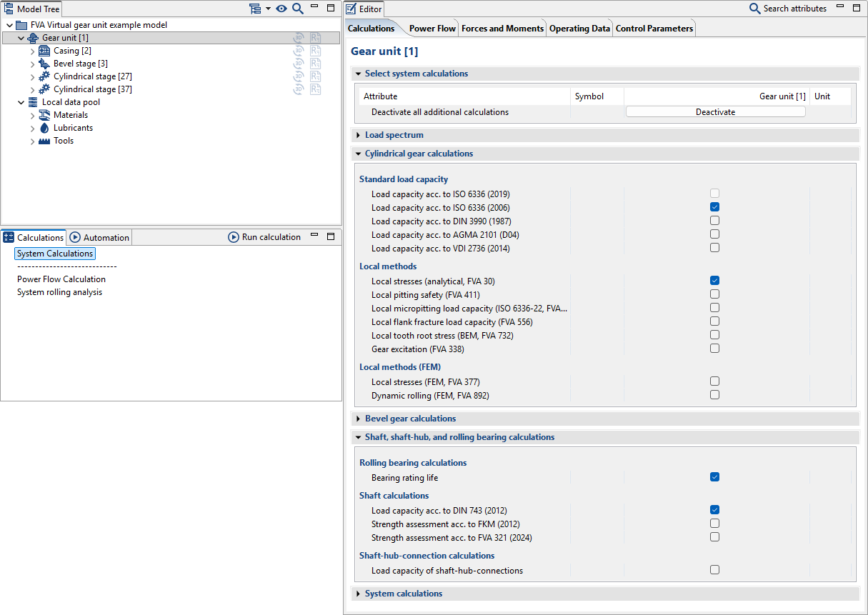Click the Casing [2] node icon
Screen dimensions: 868x615
[x=44, y=51]
